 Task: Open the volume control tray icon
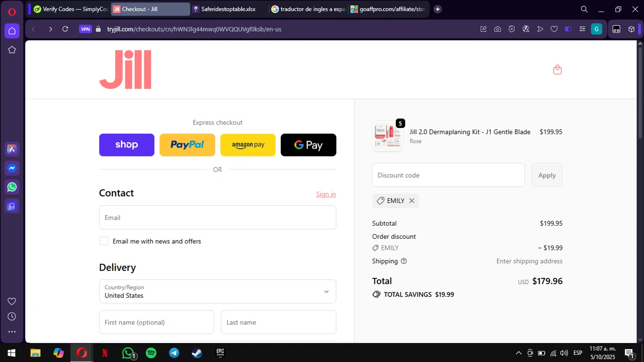pos(564,353)
